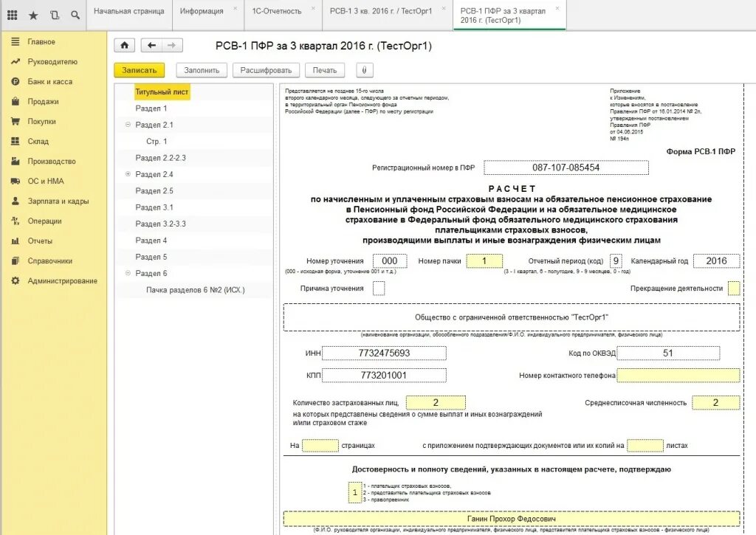Select Раздел 5 in tree
Image resolution: width=756 pixels, height=535 pixels.
coord(151,257)
